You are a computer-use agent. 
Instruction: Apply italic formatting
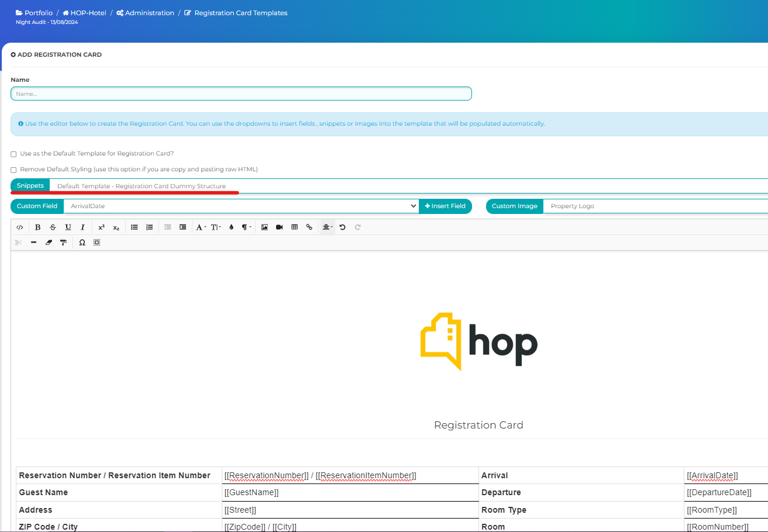point(82,227)
